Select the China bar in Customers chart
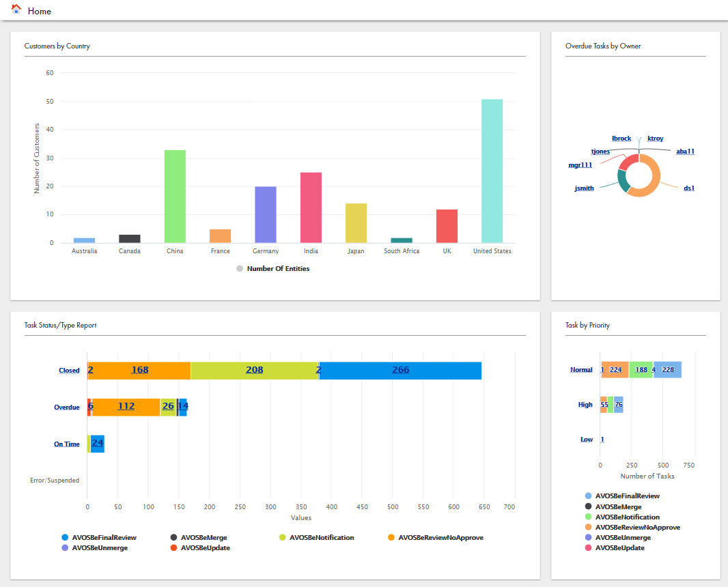728x587 pixels. [175, 197]
